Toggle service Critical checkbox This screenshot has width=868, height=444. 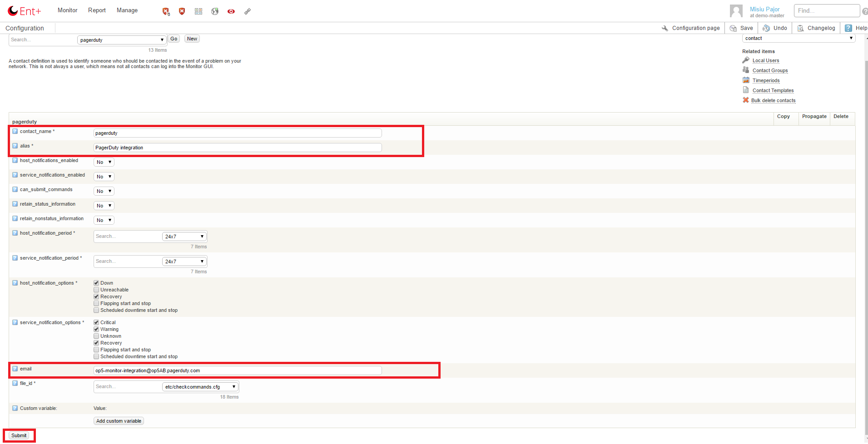(96, 322)
